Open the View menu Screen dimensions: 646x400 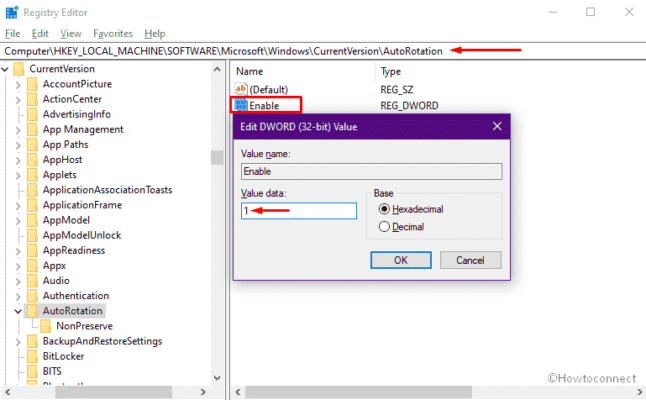coord(71,33)
